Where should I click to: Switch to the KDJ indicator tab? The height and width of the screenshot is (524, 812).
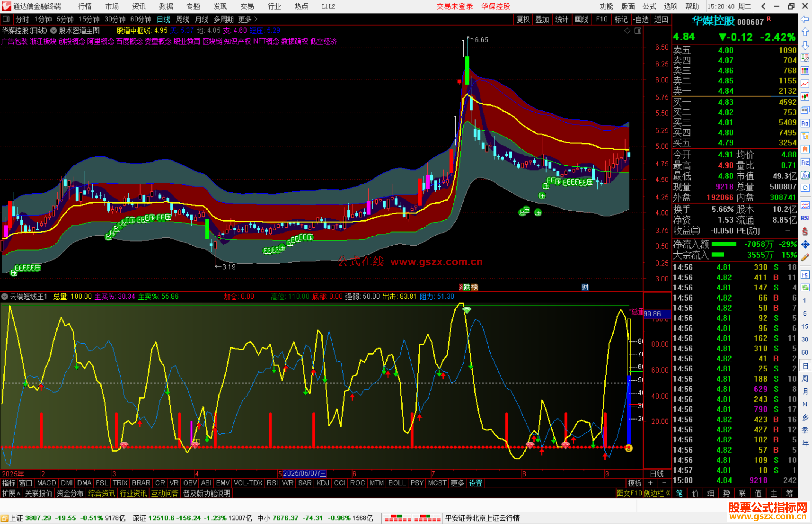coord(323,483)
